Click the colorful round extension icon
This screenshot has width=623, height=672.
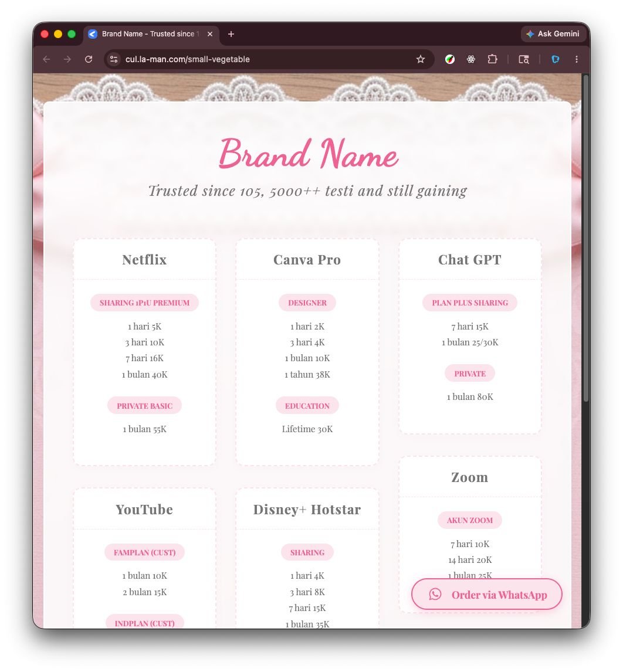(x=450, y=59)
